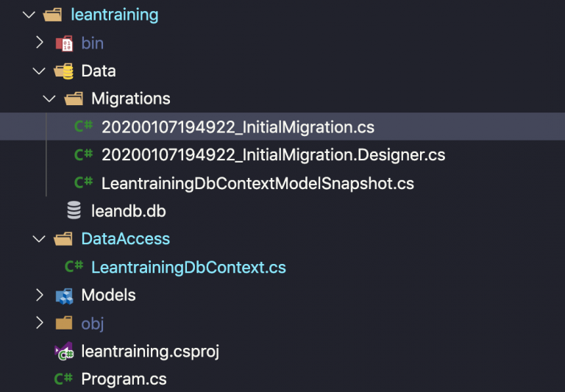Click the Data folder database icon
Image resolution: width=565 pixels, height=392 pixels.
point(64,71)
